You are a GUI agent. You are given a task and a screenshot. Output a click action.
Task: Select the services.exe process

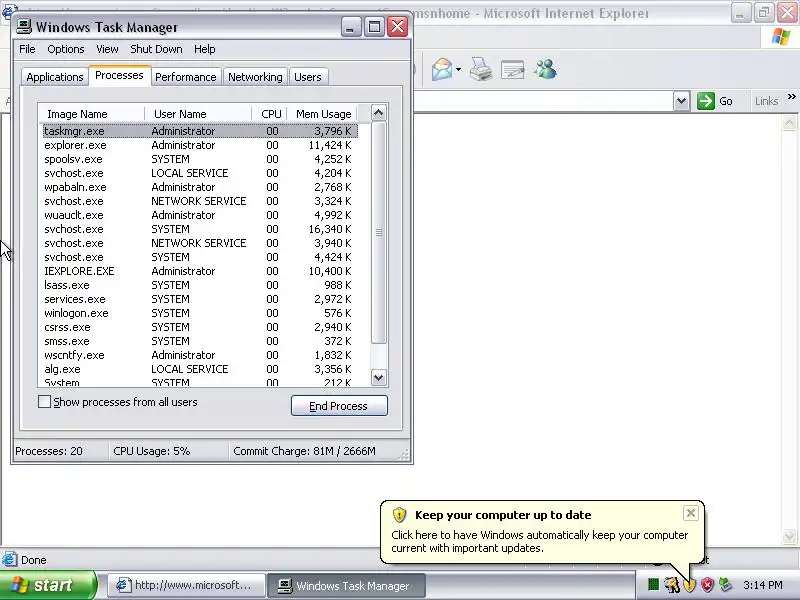pos(201,299)
